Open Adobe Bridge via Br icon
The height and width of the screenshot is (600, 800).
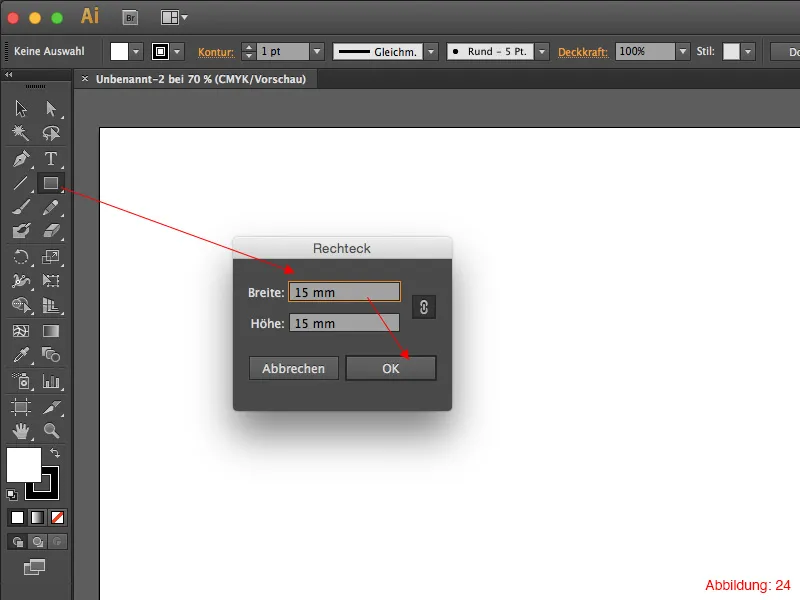[131, 18]
